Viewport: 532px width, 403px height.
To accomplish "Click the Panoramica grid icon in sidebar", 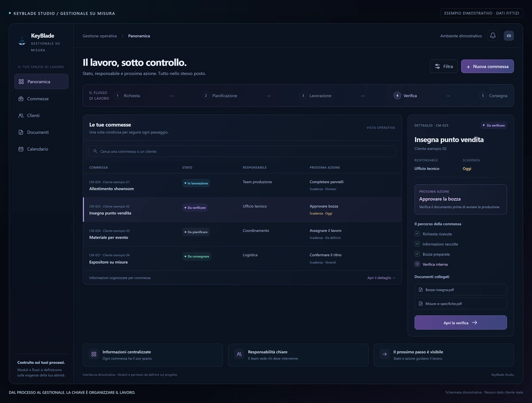I will (21, 81).
